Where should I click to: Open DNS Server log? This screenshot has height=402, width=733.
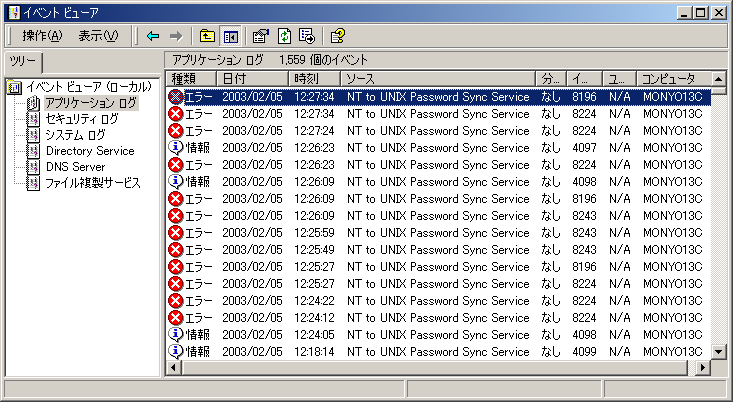pyautogui.click(x=75, y=167)
